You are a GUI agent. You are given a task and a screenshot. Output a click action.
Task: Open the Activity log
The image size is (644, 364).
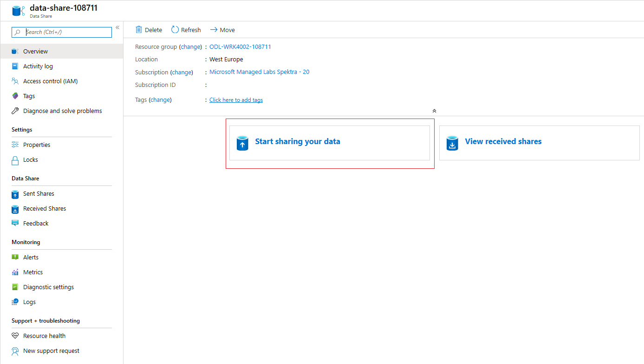point(38,66)
